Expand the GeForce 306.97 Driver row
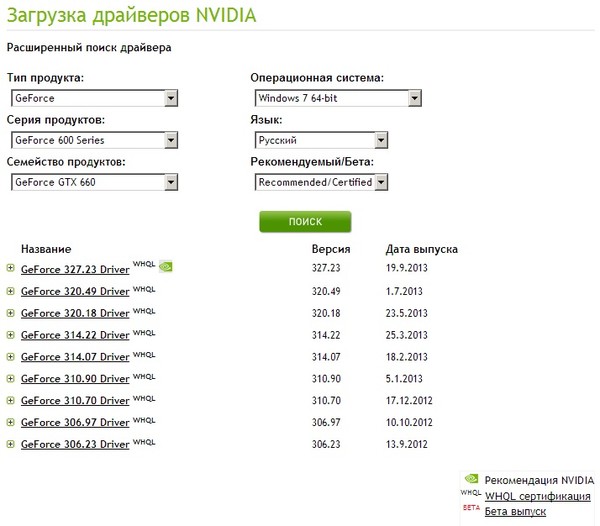The image size is (600, 526). coord(11,422)
